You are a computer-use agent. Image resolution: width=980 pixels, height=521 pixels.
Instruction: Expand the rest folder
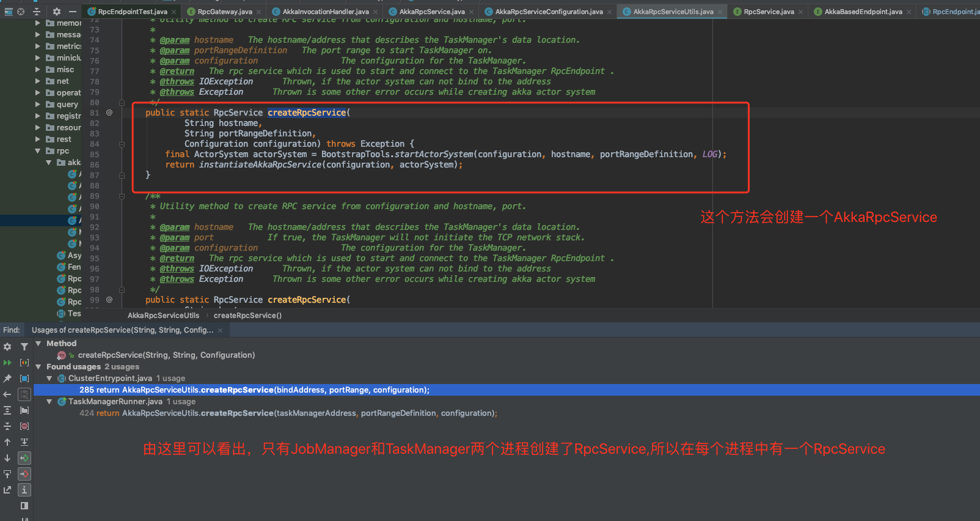click(x=38, y=139)
